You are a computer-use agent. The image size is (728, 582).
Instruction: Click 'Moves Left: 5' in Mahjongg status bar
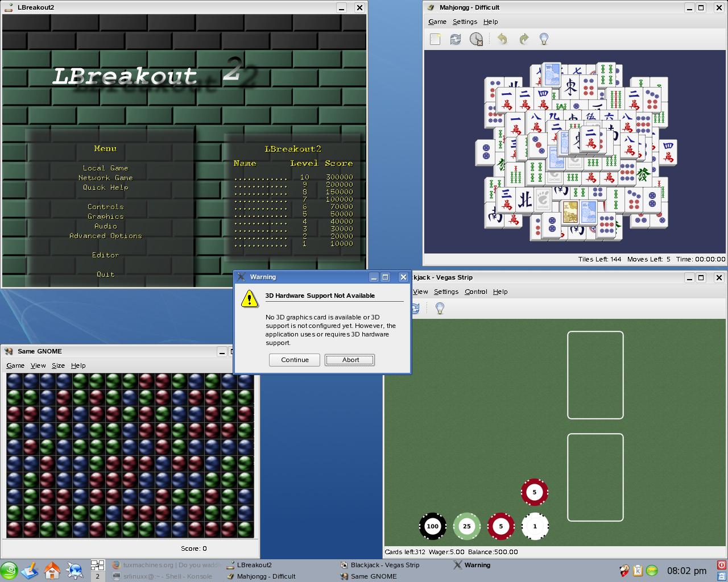point(648,259)
